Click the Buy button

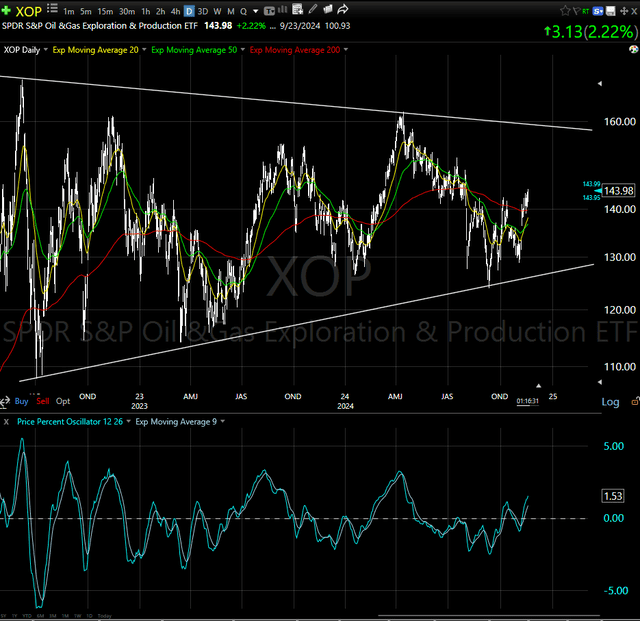pyautogui.click(x=21, y=401)
